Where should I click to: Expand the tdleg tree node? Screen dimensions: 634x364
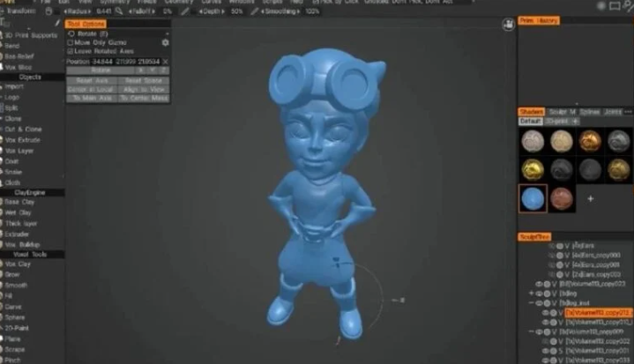click(531, 293)
